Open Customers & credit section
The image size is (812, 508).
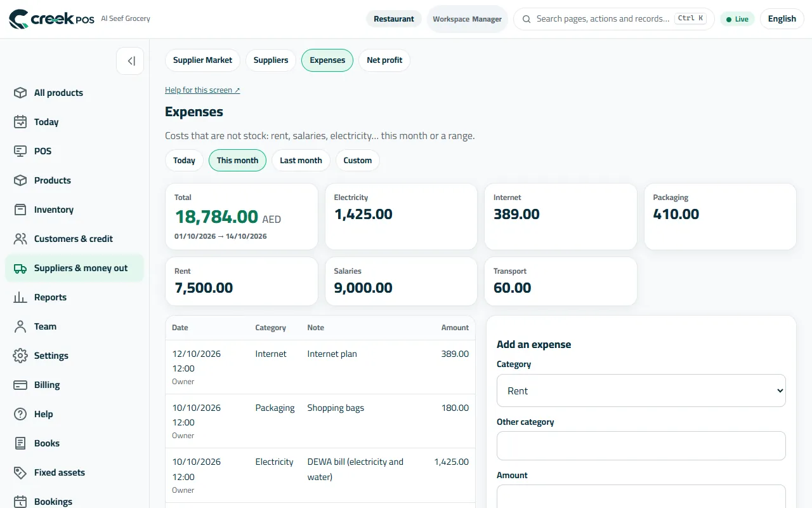74,239
